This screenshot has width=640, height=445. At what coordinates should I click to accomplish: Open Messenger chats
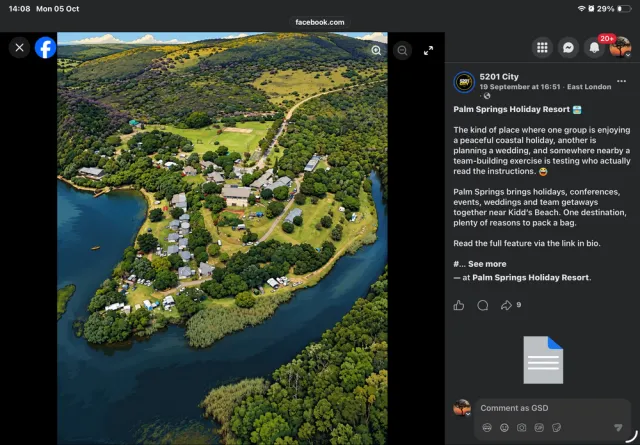568,48
